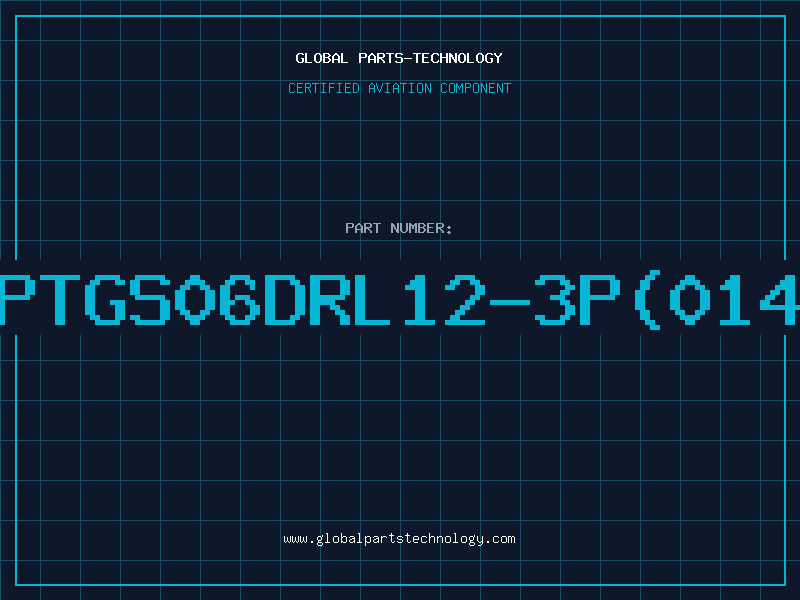
Task: Click the GLOBAL PARTS-TECHNOLOGY heading
Action: coord(399,58)
